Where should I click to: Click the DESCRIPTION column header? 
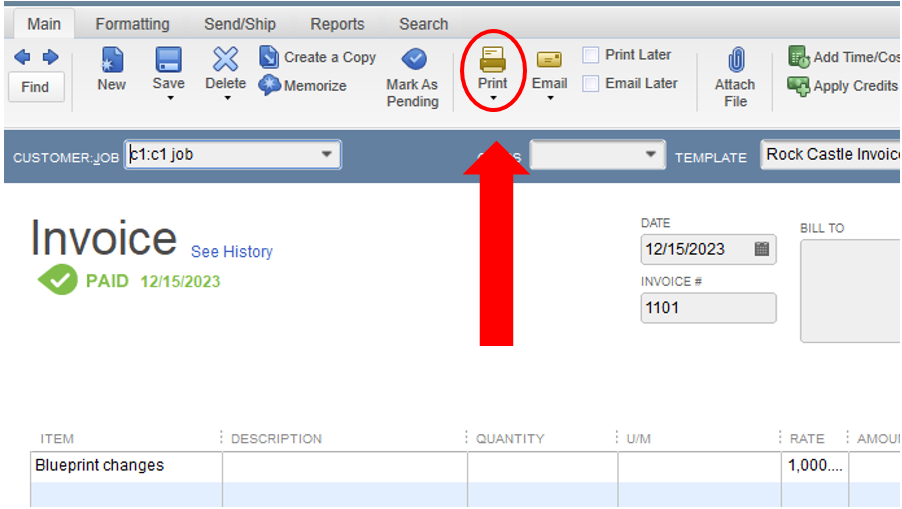coord(276,439)
